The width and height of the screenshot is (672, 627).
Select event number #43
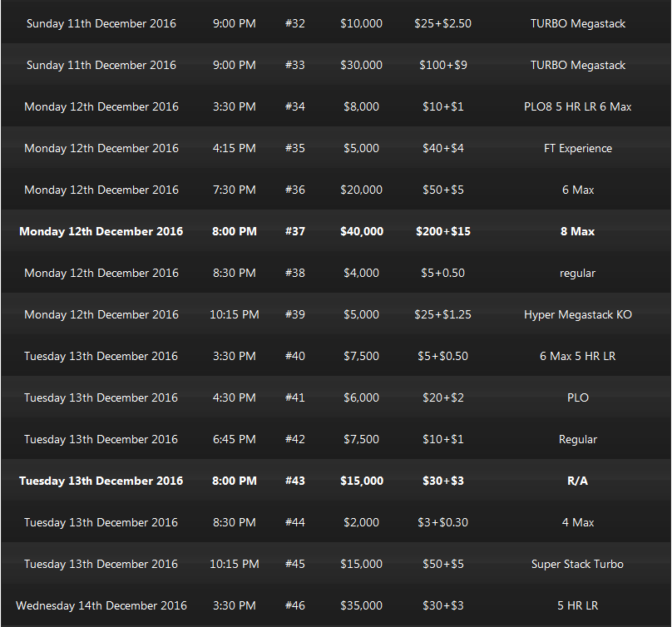[x=295, y=481]
